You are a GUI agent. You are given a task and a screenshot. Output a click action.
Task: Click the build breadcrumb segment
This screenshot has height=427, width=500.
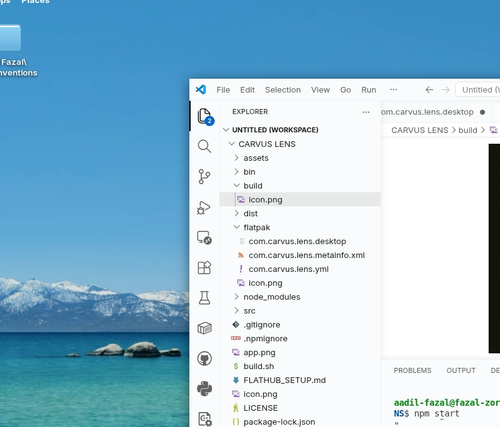pyautogui.click(x=468, y=130)
